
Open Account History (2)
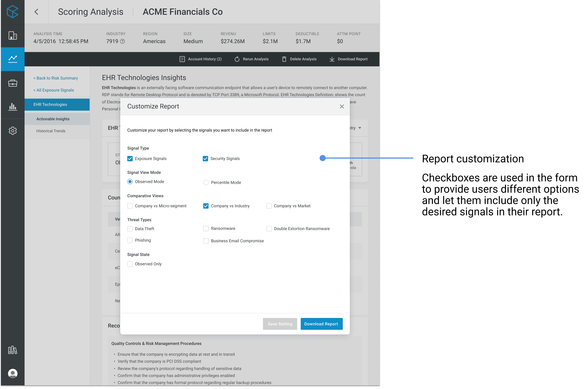[201, 59]
